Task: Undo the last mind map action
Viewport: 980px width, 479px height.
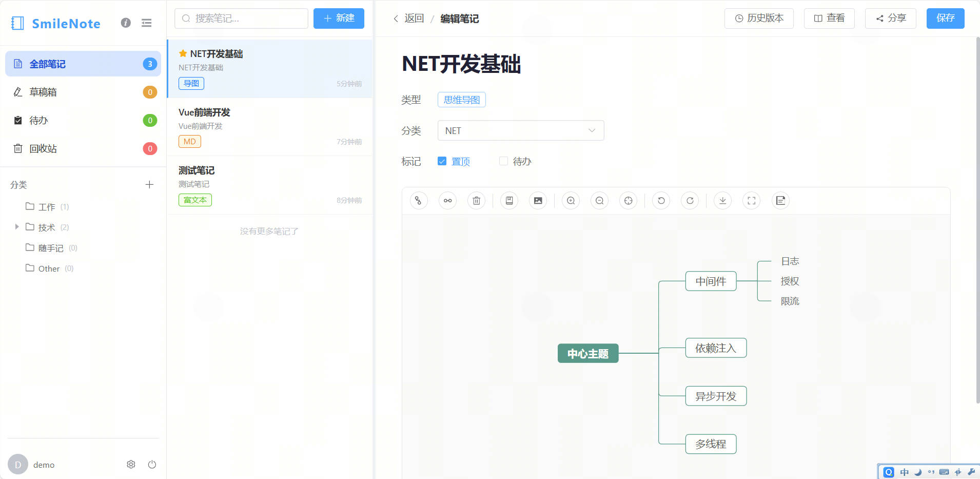Action: (661, 201)
